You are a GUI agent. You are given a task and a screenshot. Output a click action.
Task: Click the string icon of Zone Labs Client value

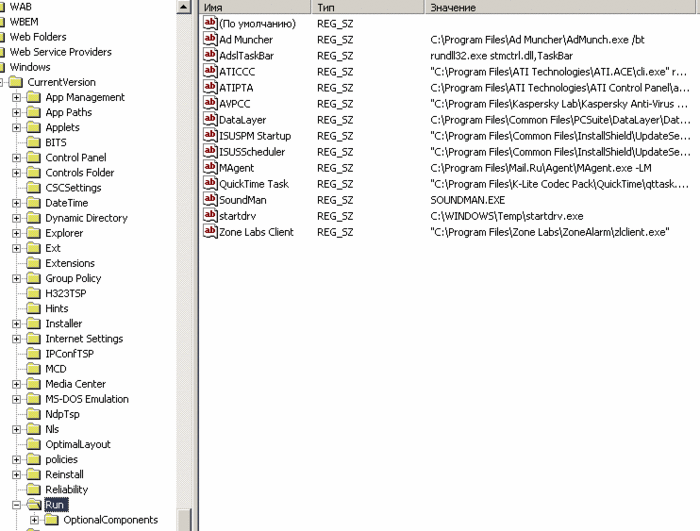210,232
